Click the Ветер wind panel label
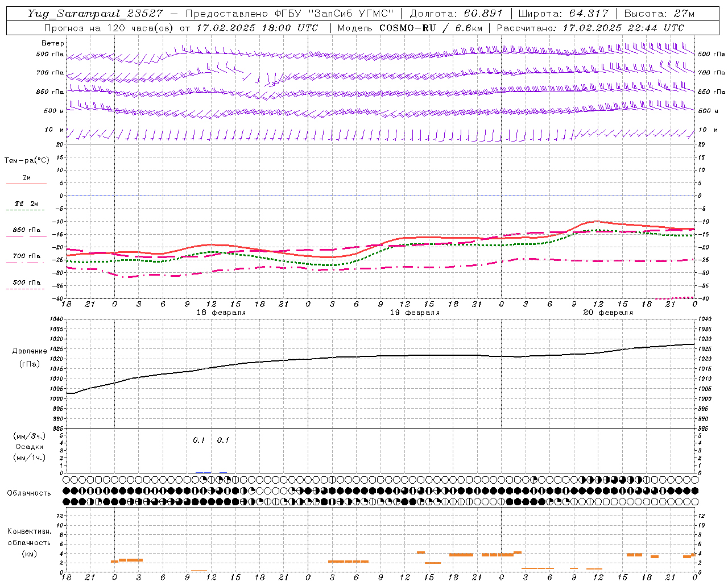Screen dimensions: 728x582 (x=53, y=43)
